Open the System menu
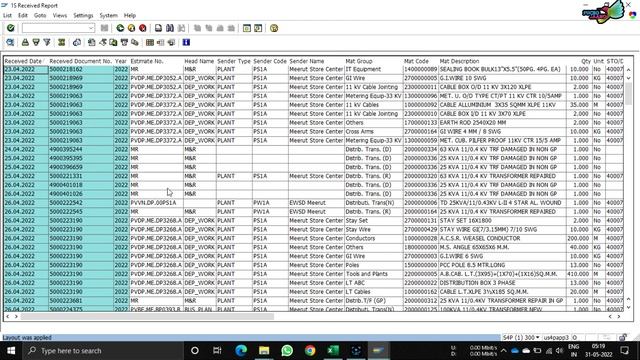640x360 pixels. tap(109, 16)
